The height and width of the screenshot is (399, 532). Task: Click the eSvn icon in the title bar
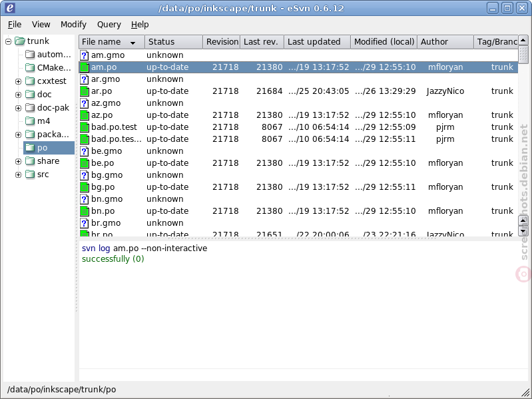tap(10, 8)
